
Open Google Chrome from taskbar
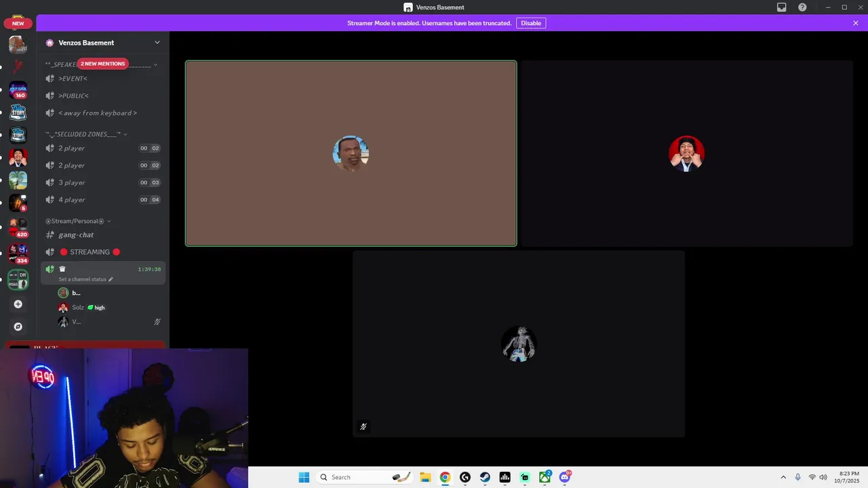click(445, 477)
